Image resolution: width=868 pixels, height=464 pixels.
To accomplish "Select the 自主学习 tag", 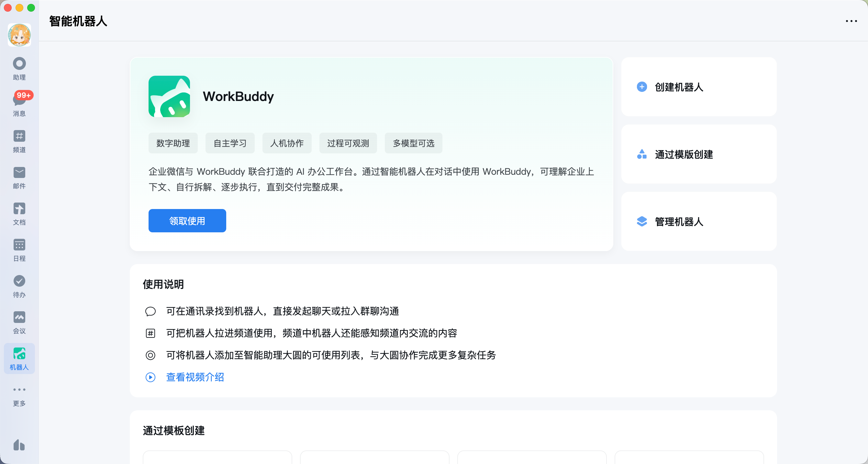I will [x=230, y=143].
